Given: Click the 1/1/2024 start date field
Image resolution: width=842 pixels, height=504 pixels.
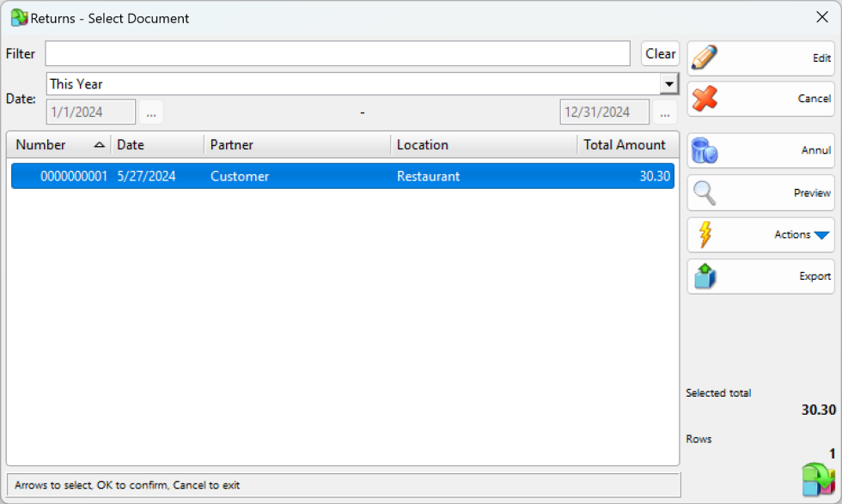Looking at the screenshot, I should pyautogui.click(x=91, y=112).
